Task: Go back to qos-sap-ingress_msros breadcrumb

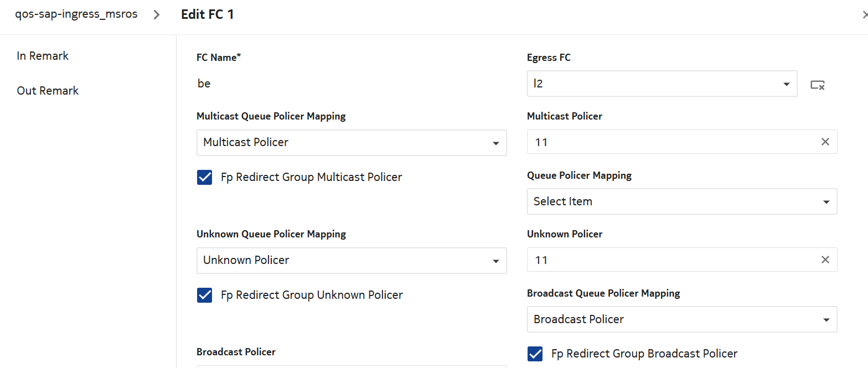Action: [x=76, y=14]
